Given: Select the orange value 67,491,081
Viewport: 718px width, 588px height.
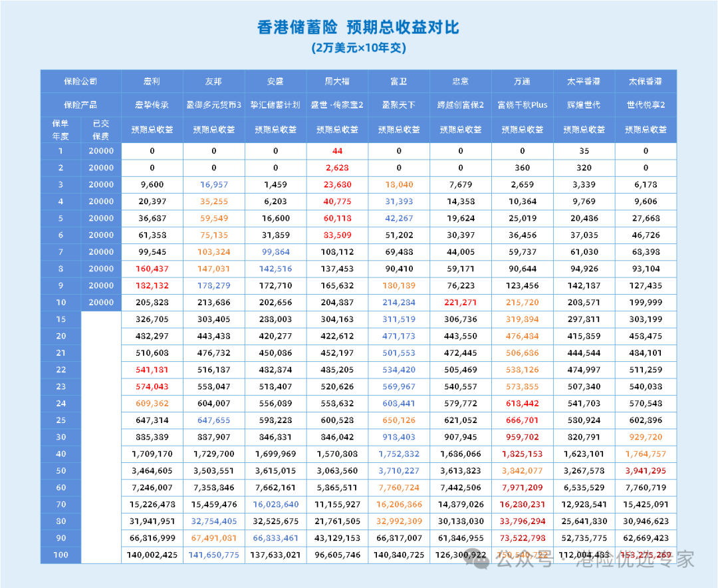Looking at the screenshot, I should [x=214, y=538].
